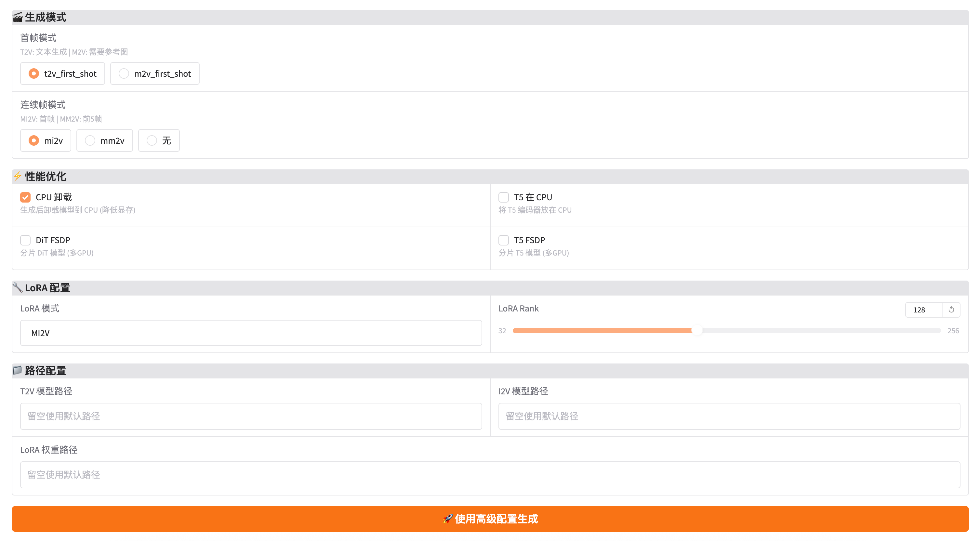Open the LoRA 模式 dropdown

(x=251, y=333)
